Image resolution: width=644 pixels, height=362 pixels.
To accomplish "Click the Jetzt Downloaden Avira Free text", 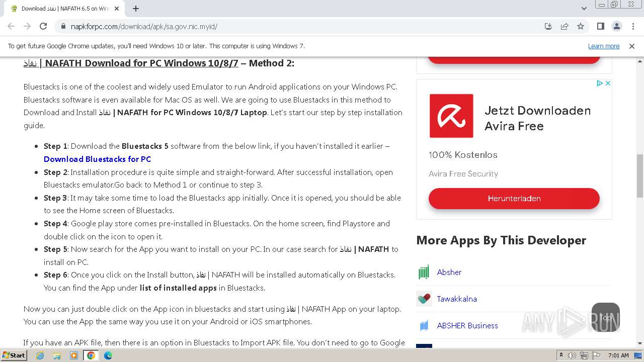I will coord(537,118).
